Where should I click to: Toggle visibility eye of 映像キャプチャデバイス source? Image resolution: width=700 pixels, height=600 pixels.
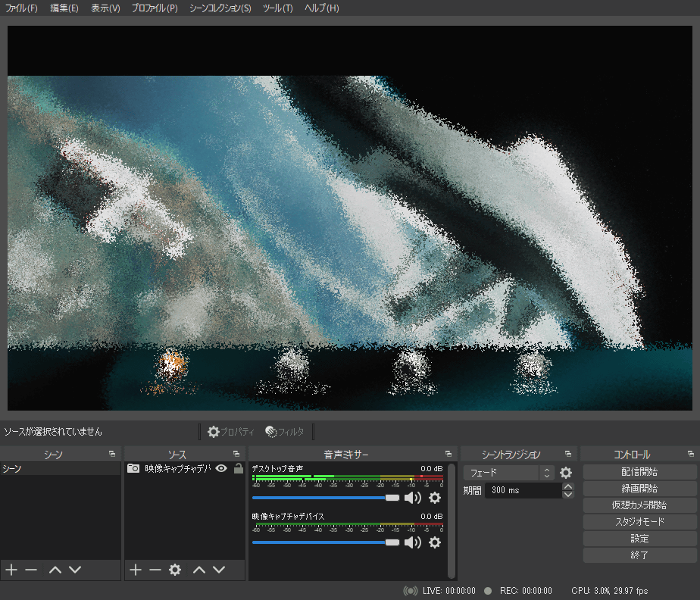click(x=221, y=468)
